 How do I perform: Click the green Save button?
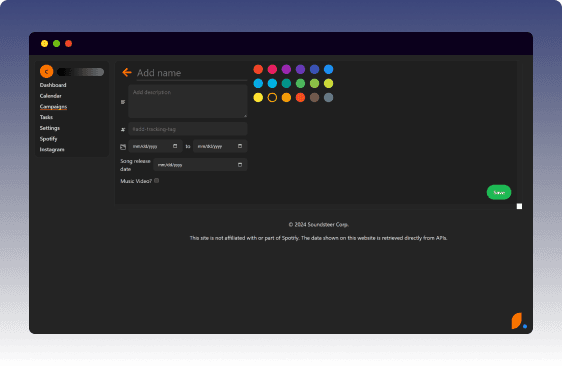499,192
